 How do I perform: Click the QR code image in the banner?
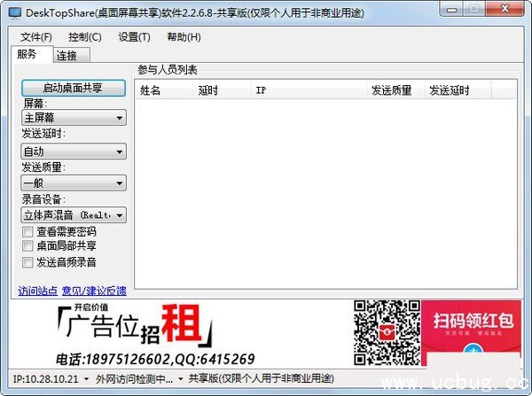point(387,332)
